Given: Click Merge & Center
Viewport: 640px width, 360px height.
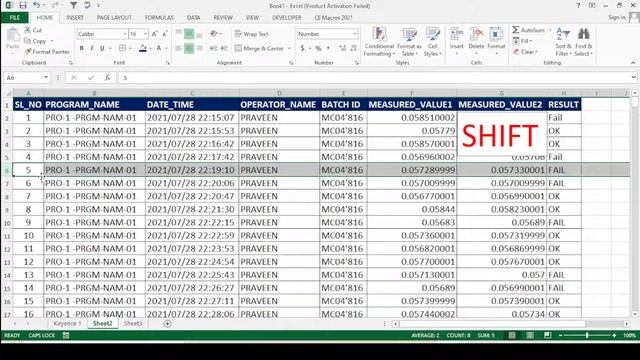Looking at the screenshot, I should [x=259, y=48].
